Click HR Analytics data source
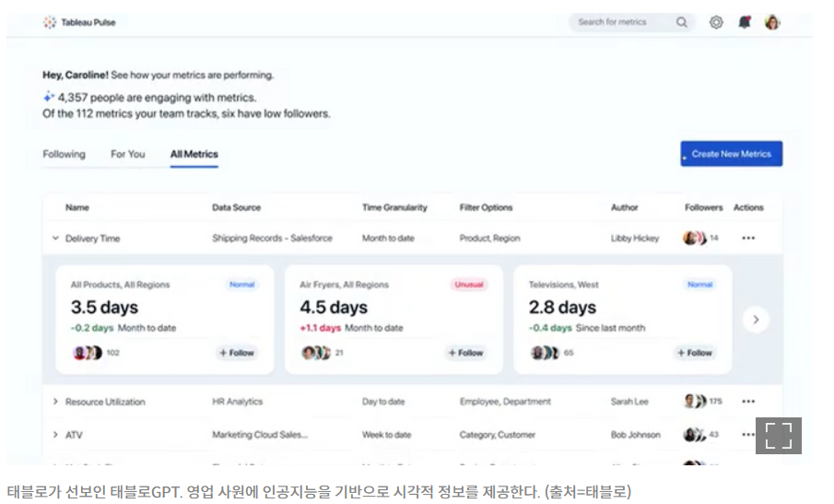834x504 pixels. [x=237, y=402]
